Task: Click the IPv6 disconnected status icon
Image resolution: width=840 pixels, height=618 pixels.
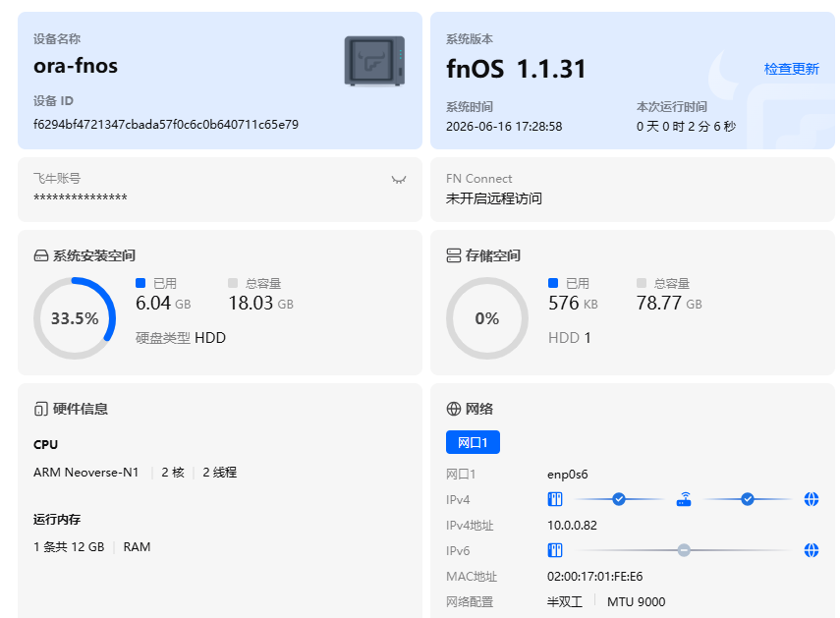Action: click(x=684, y=550)
